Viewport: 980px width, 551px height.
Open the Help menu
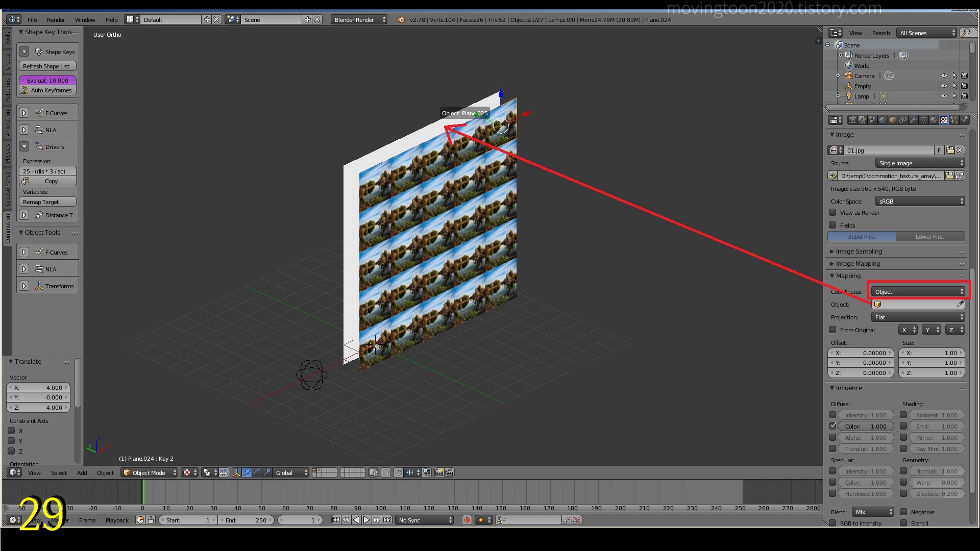click(x=111, y=19)
